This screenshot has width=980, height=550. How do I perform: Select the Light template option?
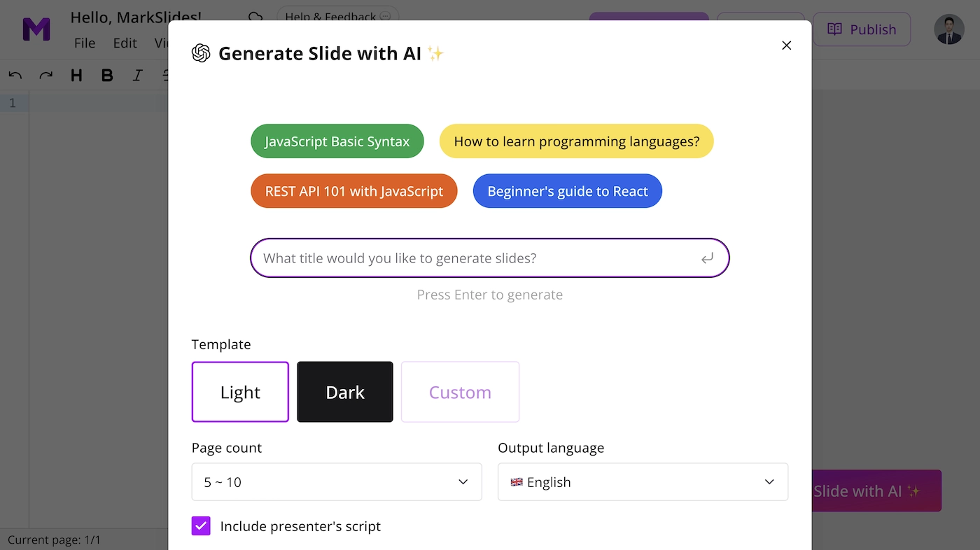click(x=240, y=392)
